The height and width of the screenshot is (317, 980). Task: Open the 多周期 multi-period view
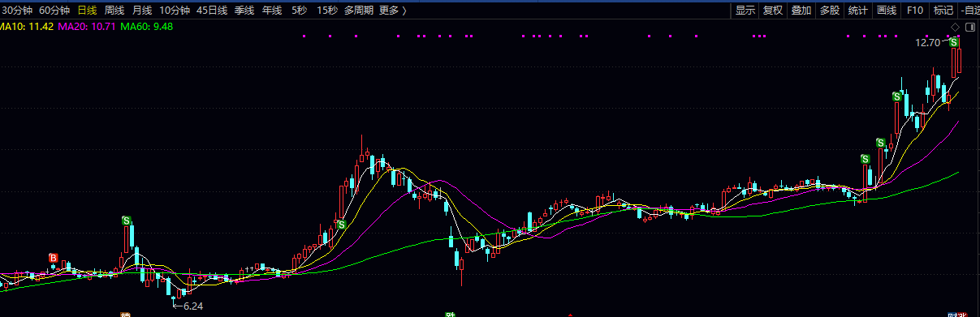[x=359, y=11]
